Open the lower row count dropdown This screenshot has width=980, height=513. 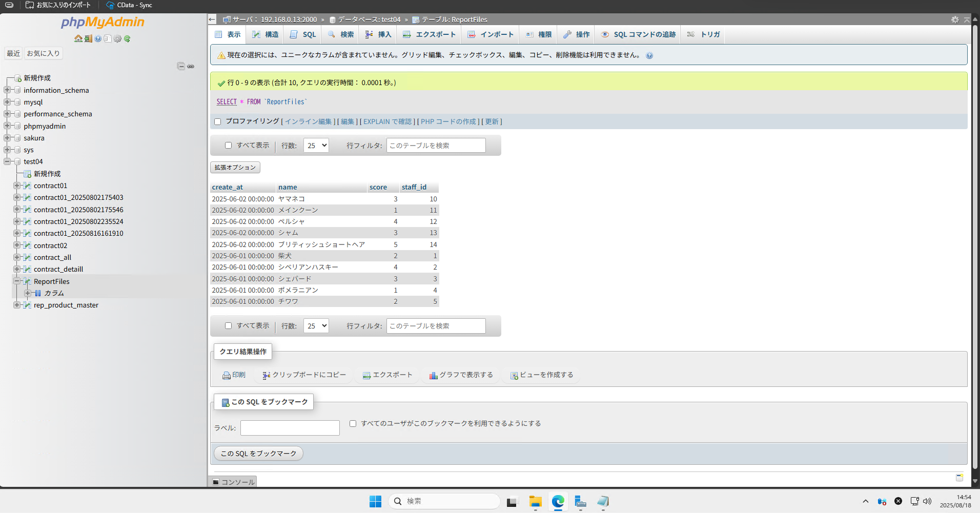tap(316, 326)
